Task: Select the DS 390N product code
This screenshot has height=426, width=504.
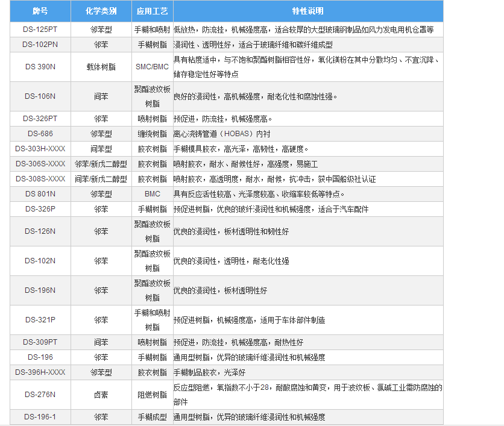Action: (x=40, y=67)
